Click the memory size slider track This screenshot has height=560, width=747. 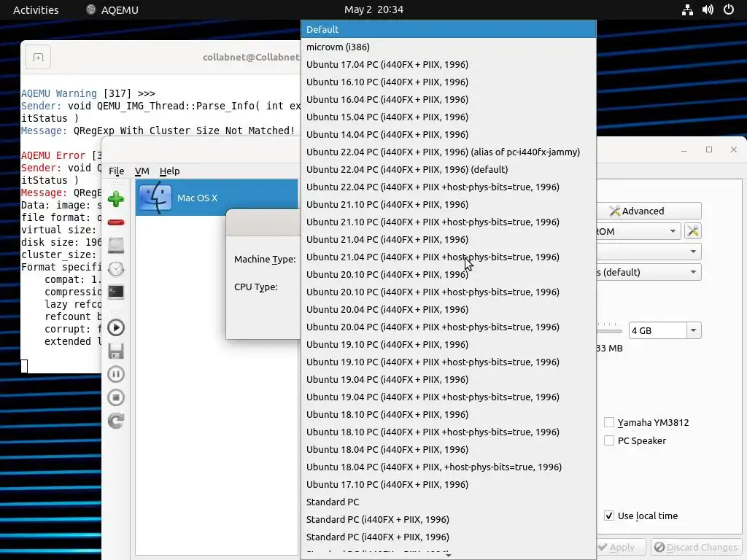(x=609, y=331)
